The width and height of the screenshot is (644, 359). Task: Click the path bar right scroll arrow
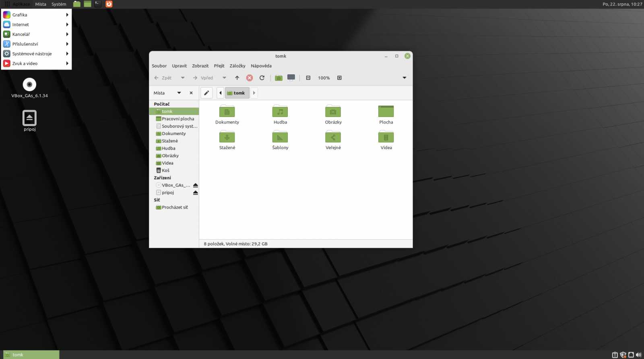[x=254, y=93]
